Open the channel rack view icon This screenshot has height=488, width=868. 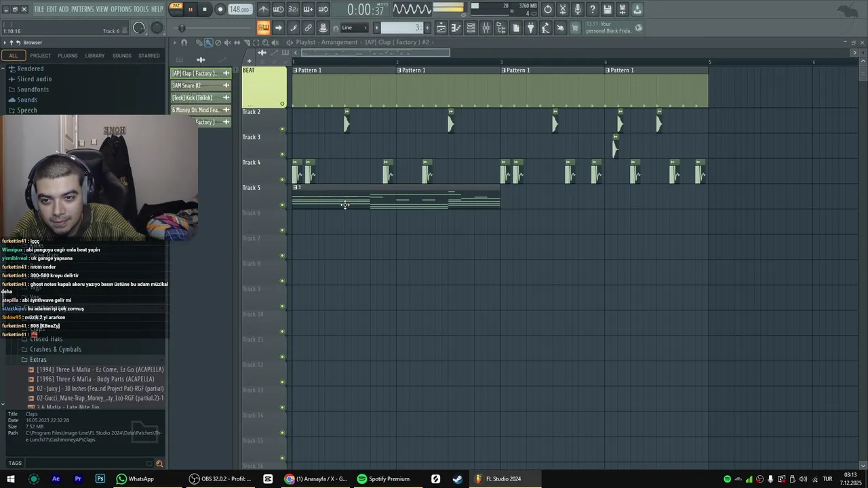click(x=471, y=28)
